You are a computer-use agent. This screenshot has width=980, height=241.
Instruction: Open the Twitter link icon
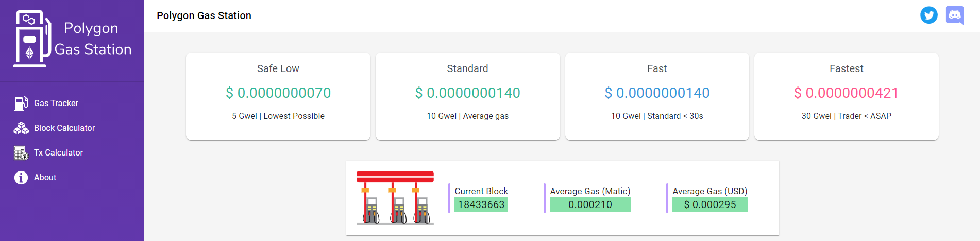click(928, 15)
